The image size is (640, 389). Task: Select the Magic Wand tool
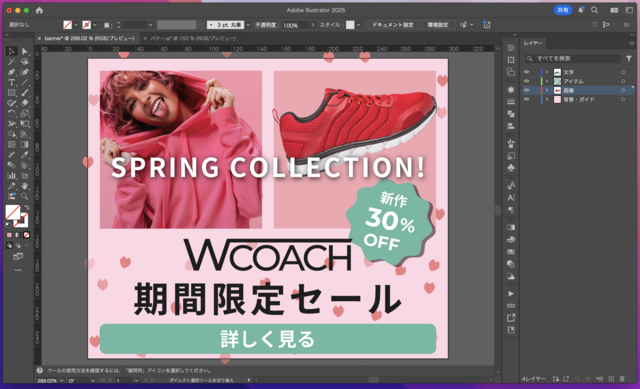pos(11,62)
